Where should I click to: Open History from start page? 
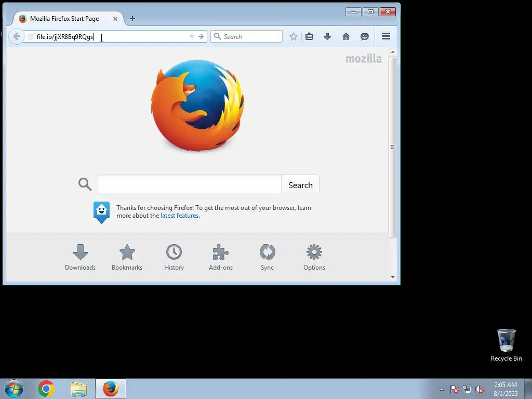pyautogui.click(x=174, y=257)
